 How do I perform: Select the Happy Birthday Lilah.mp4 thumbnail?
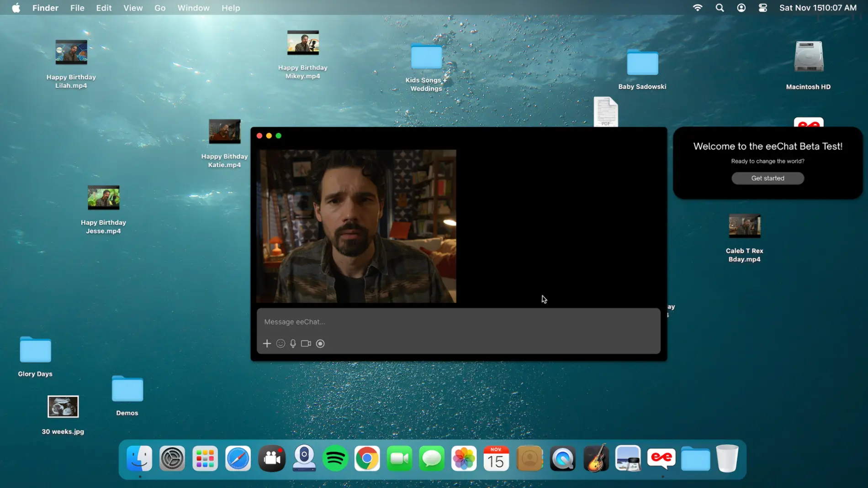pyautogui.click(x=71, y=52)
